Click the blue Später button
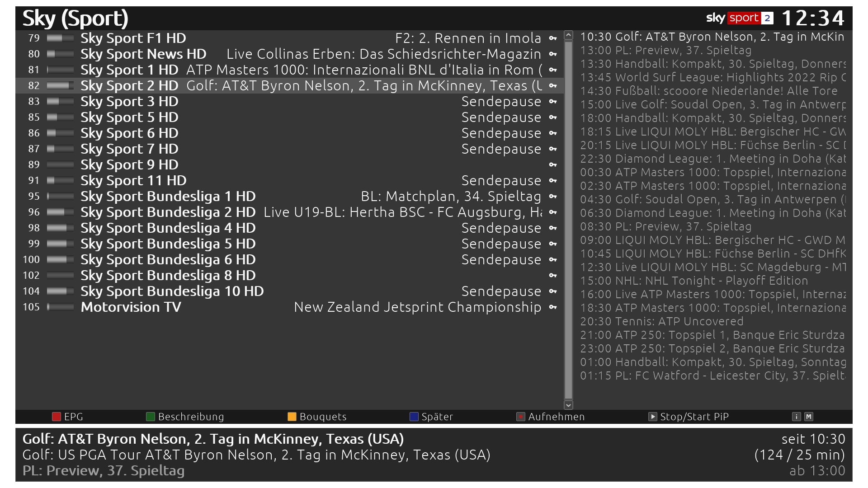 [x=414, y=417]
